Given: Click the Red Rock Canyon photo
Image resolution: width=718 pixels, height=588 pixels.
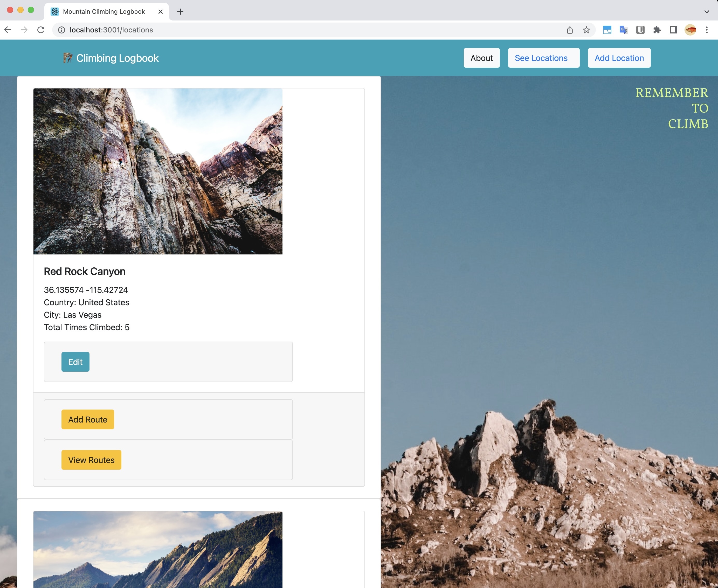Looking at the screenshot, I should click(x=158, y=171).
